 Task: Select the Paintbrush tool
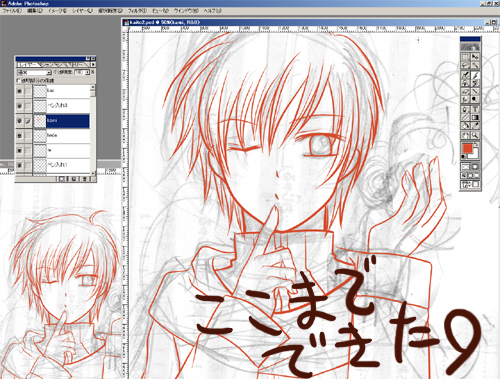point(475,75)
